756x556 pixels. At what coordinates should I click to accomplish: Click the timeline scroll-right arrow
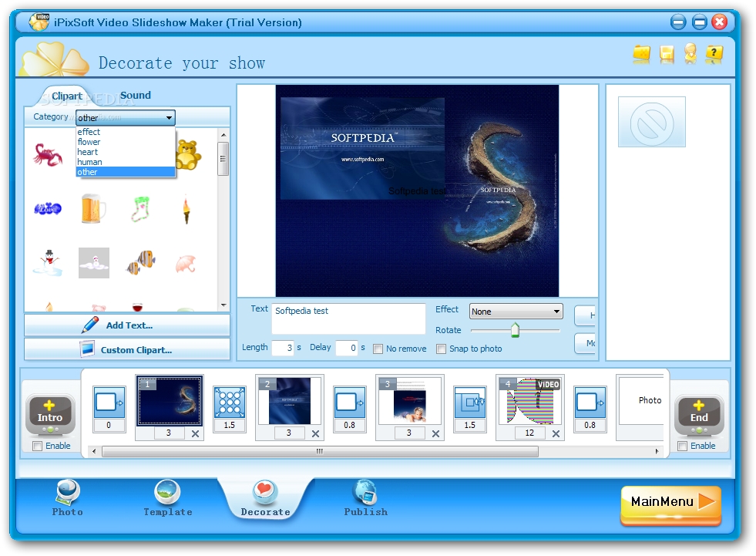click(657, 452)
